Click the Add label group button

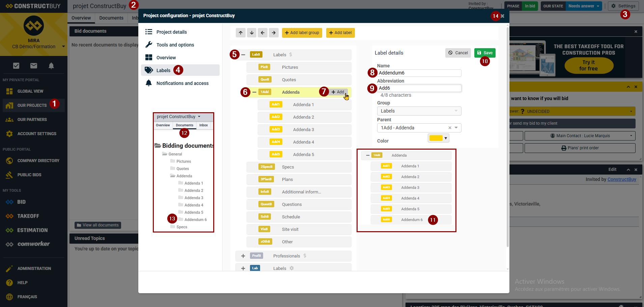tap(302, 33)
